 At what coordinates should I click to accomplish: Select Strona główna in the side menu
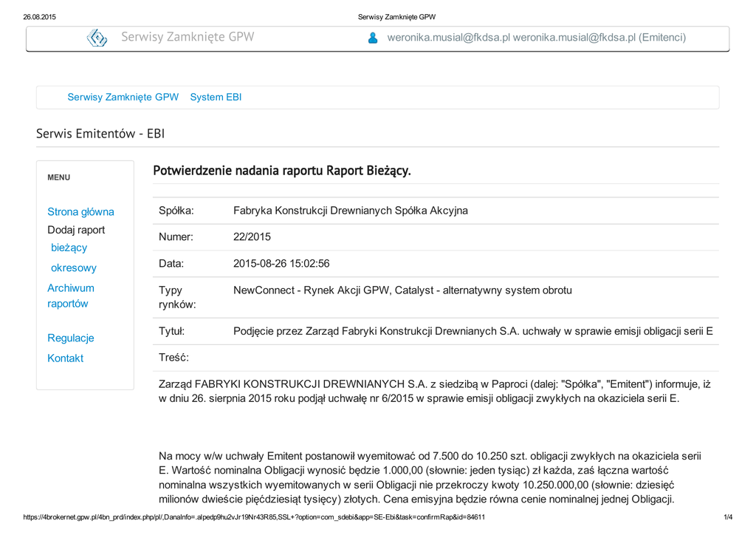(80, 212)
